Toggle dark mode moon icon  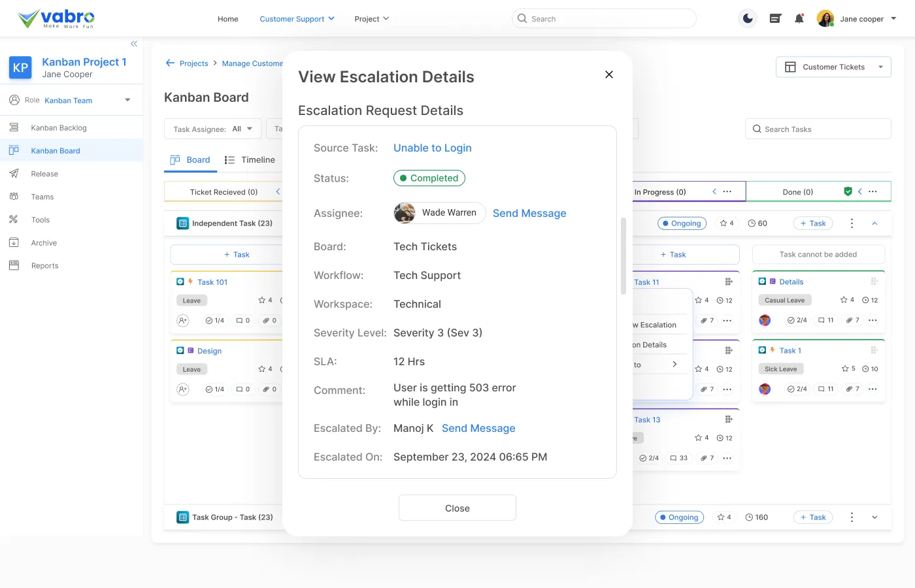pos(748,18)
